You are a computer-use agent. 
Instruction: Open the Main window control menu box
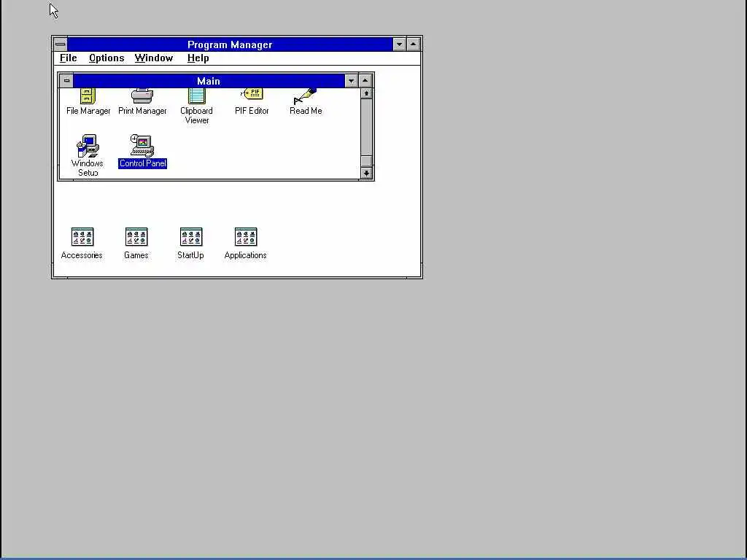(x=66, y=80)
